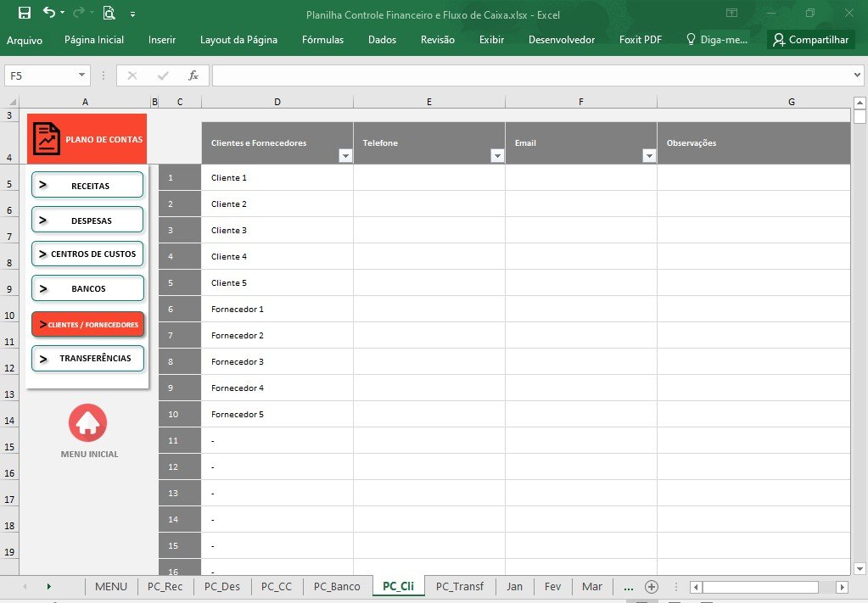Switch to the MENU sheet tab
The image size is (868, 603).
(x=110, y=586)
